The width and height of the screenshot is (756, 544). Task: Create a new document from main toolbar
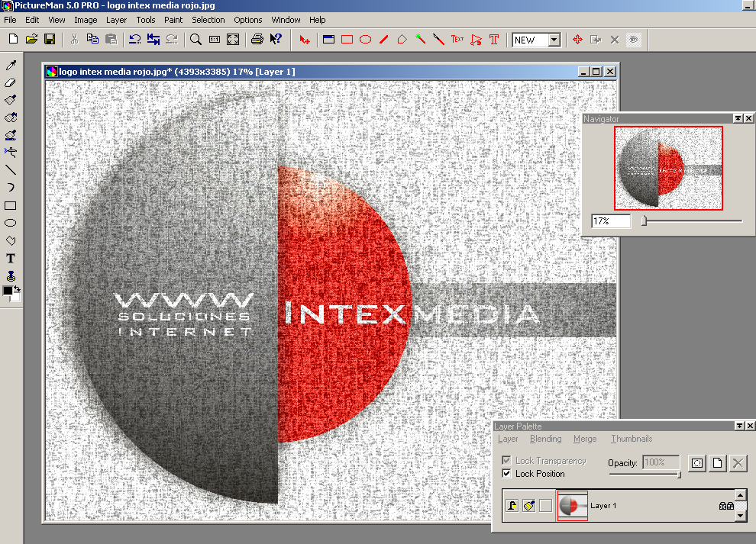[x=13, y=39]
